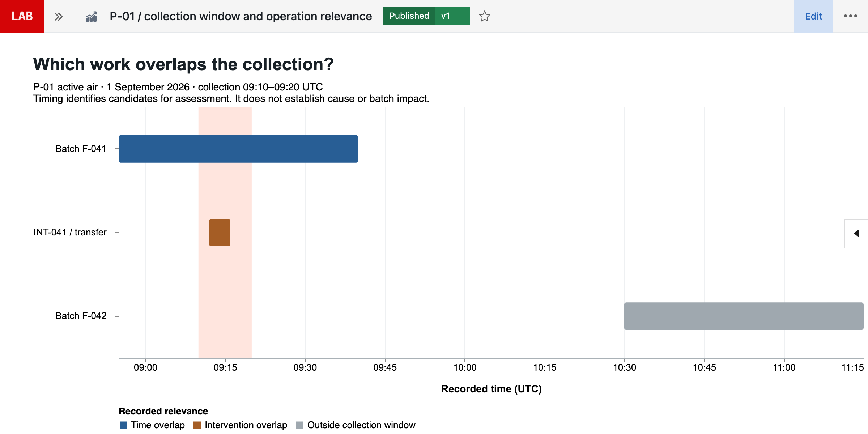Click the '10:00' time axis tick
Viewport: 868px width, 434px height.
tap(465, 367)
